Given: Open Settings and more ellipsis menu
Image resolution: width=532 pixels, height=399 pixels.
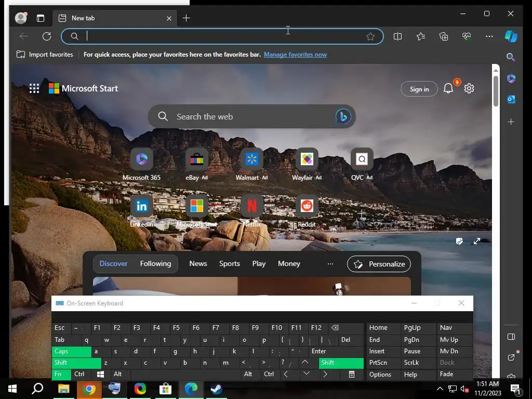Looking at the screenshot, I should tap(489, 36).
